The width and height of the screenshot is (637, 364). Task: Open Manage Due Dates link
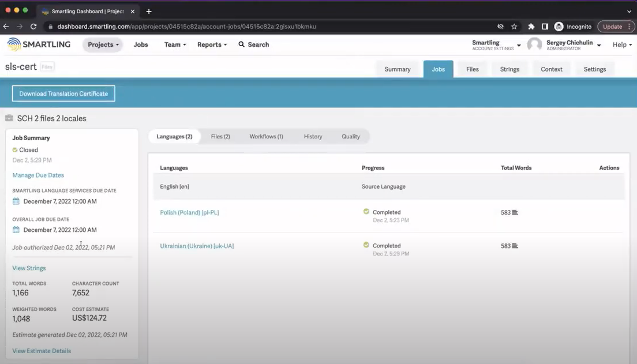click(x=38, y=175)
